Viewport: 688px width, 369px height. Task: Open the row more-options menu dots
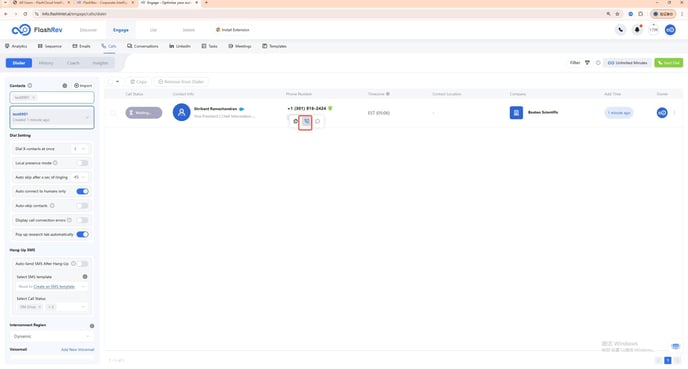pyautogui.click(x=674, y=113)
